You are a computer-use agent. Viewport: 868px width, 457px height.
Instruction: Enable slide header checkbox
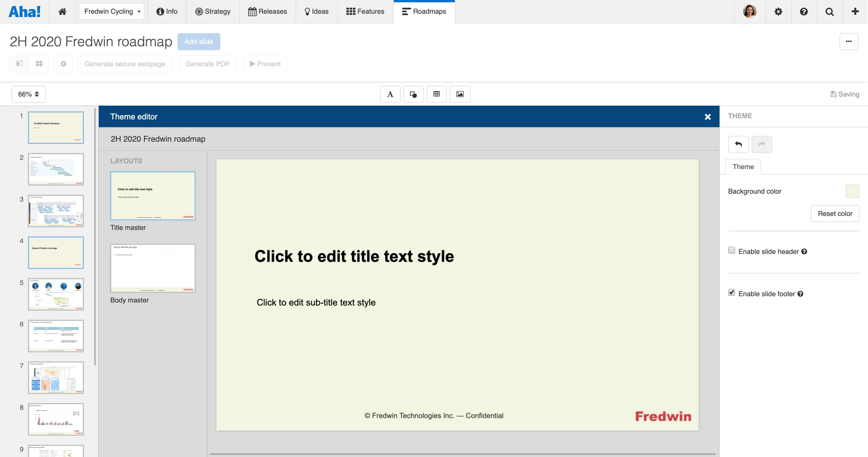pyautogui.click(x=732, y=250)
